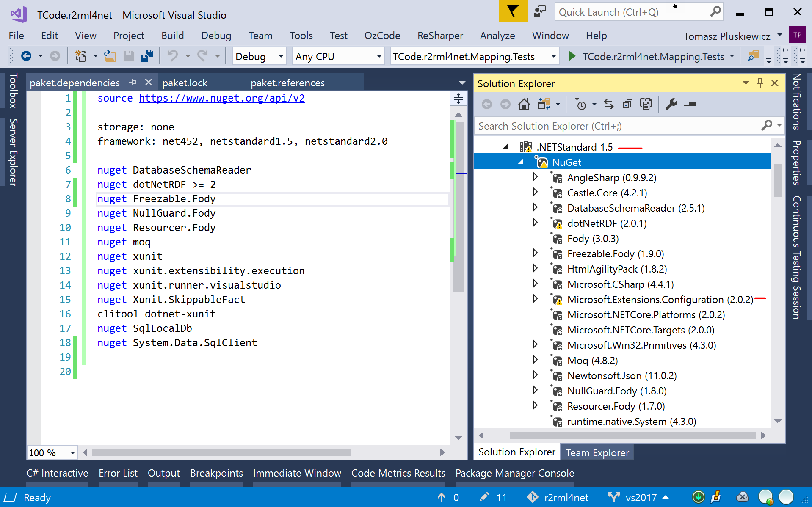Click the Properties wrench icon
The width and height of the screenshot is (812, 507).
point(671,104)
